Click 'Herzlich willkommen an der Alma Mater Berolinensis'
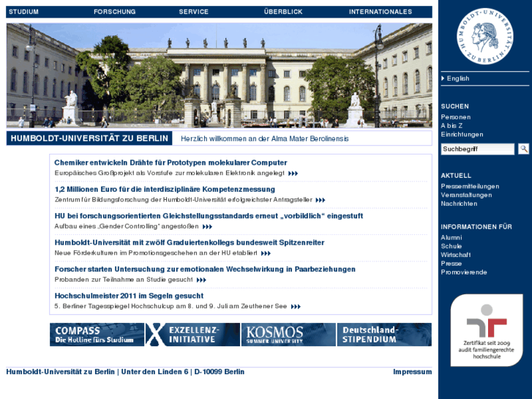 (x=265, y=139)
